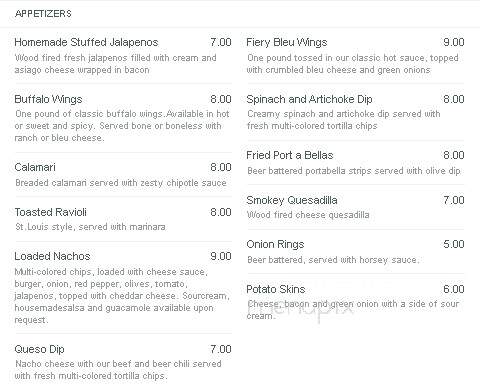Click the Loaded Nachos ingredients description
Image resolution: width=480 pixels, height=390 pixels.
pos(122,296)
